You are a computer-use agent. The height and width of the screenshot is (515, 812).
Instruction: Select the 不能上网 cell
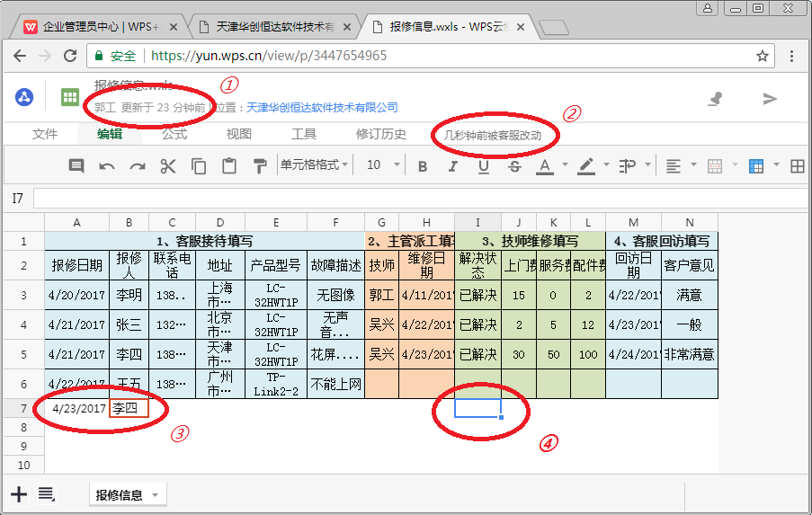point(335,384)
